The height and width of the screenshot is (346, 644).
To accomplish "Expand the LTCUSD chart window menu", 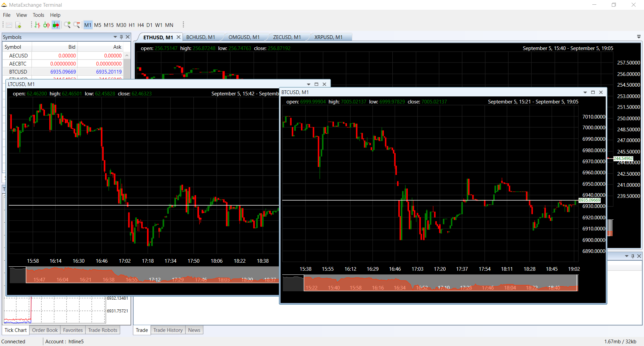I will [308, 84].
